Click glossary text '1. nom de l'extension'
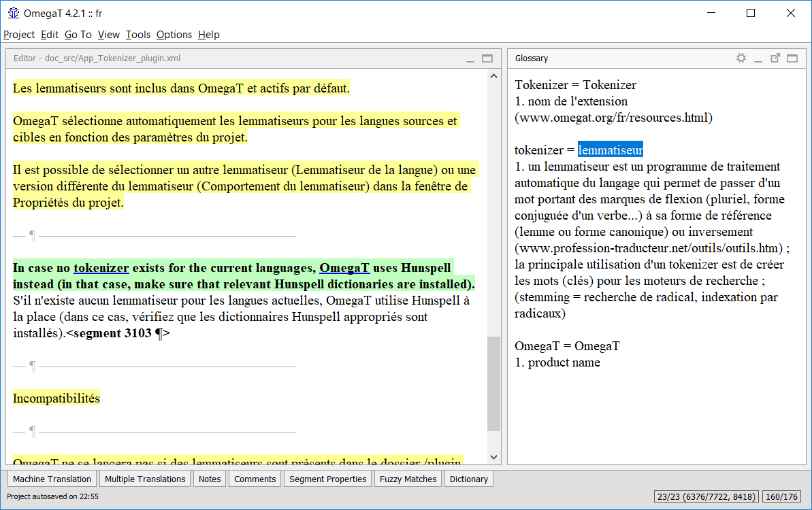The width and height of the screenshot is (812, 510). (x=571, y=101)
